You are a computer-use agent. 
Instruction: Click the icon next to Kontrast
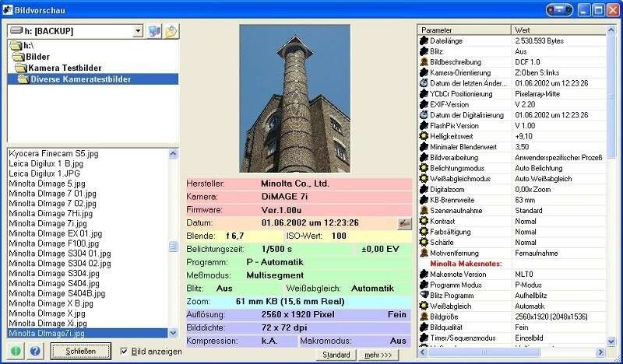(424, 221)
